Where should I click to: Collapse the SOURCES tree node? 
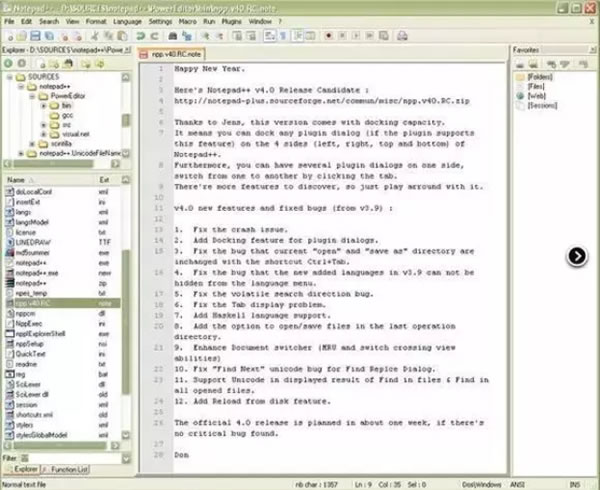click(x=10, y=77)
